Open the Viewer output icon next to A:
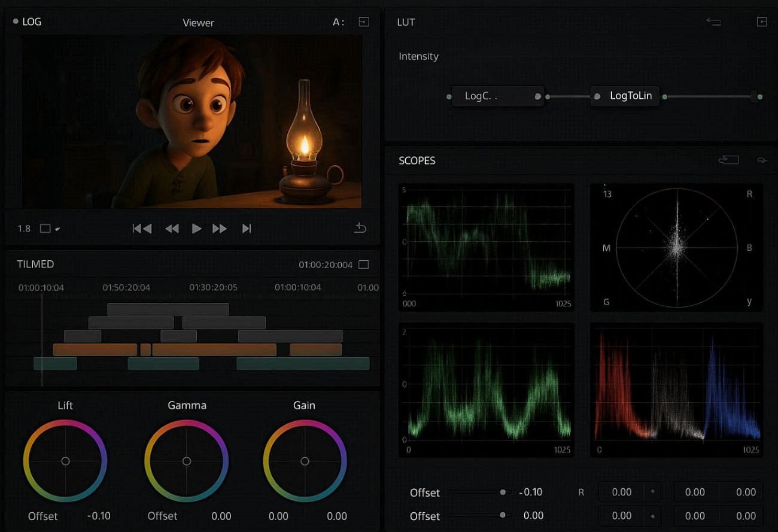Viewport: 778px width, 532px height. pos(363,22)
